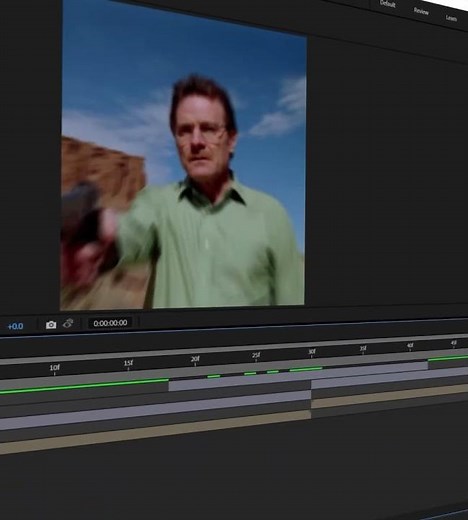This screenshot has width=468, height=520.
Task: Click the 0:00:00:00 preview timecode
Action: (110, 323)
